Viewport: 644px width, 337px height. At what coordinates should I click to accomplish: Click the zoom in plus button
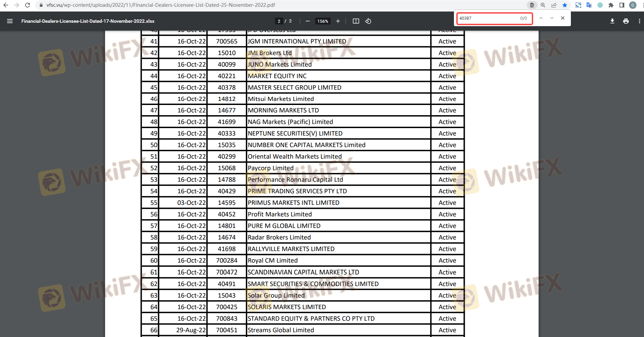pos(338,21)
